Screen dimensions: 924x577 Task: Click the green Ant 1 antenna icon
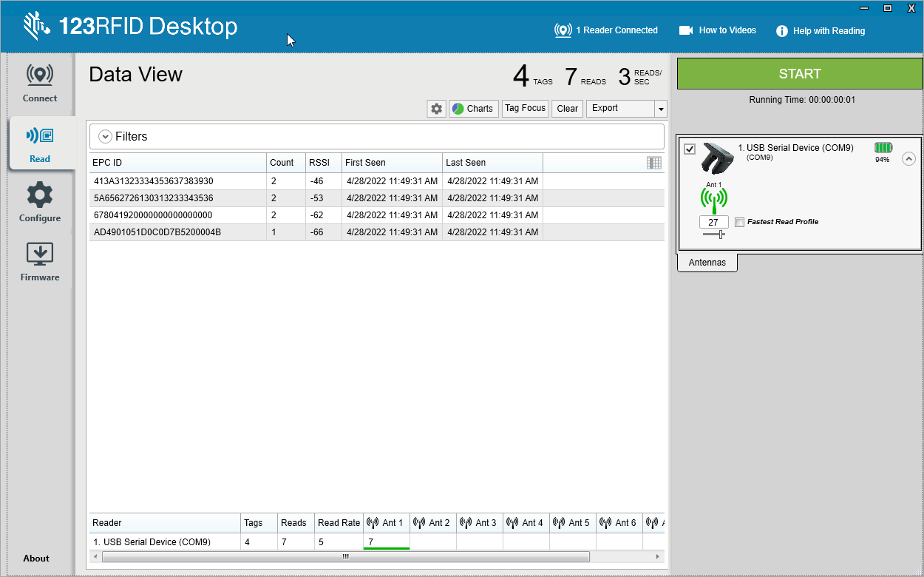coord(713,200)
